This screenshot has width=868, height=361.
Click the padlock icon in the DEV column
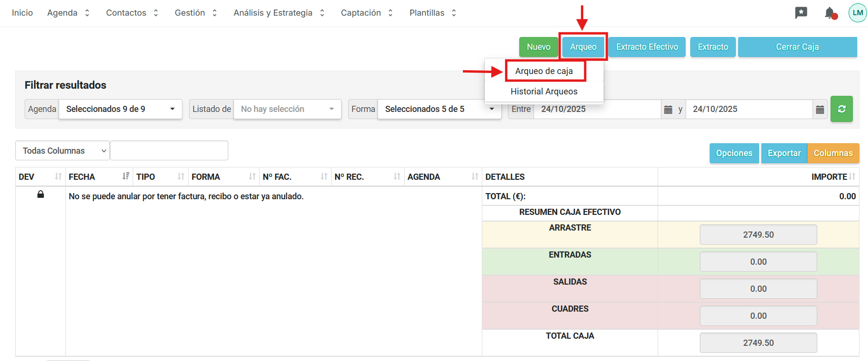coord(41,194)
